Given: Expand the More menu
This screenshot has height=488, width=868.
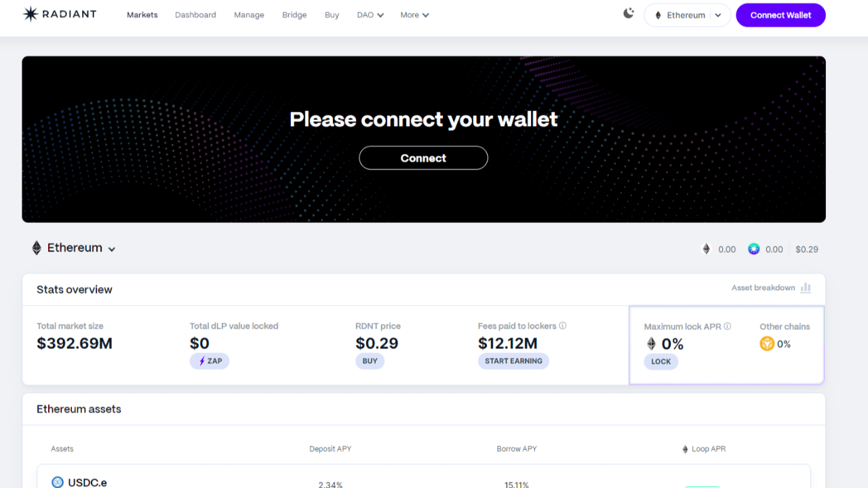Looking at the screenshot, I should point(414,14).
